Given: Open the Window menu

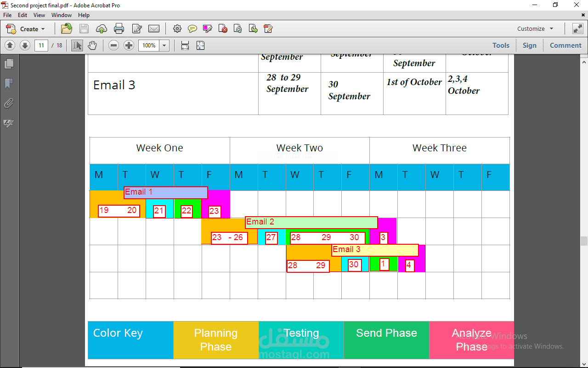Looking at the screenshot, I should (62, 15).
